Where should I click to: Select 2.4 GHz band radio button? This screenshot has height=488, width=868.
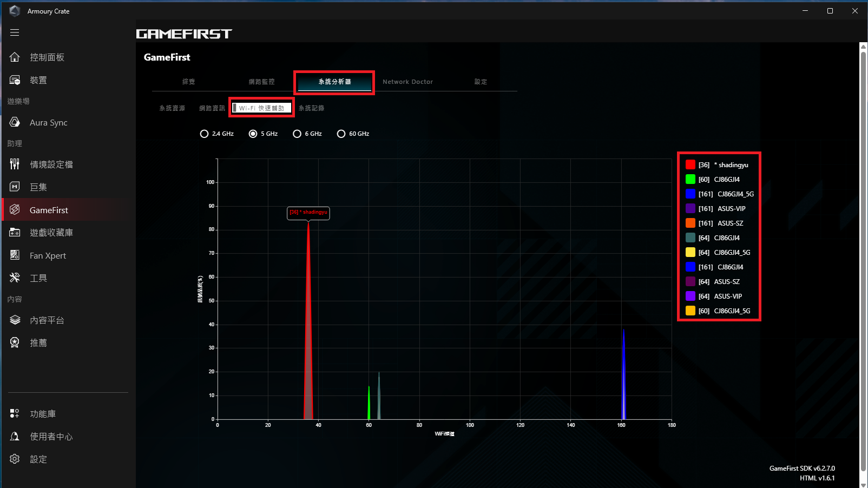click(x=204, y=134)
